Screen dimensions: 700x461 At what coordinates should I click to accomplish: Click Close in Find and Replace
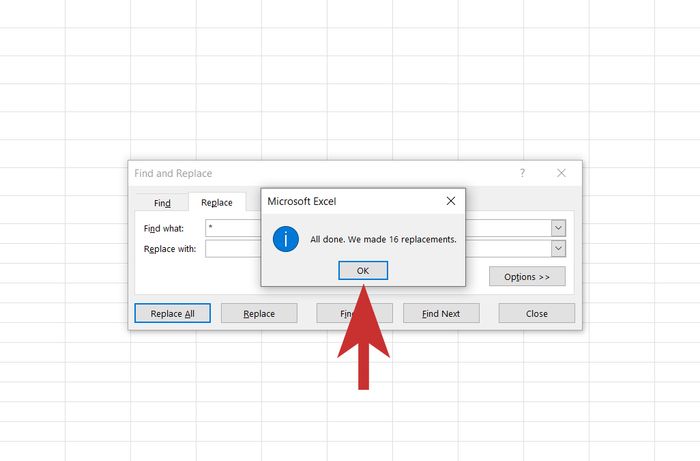coord(537,313)
